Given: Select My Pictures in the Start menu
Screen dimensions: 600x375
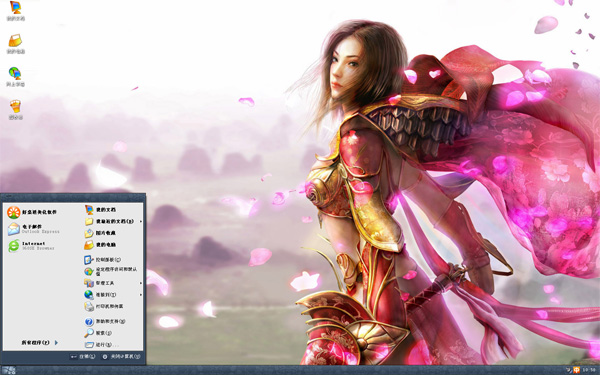Looking at the screenshot, I should pos(100,233).
